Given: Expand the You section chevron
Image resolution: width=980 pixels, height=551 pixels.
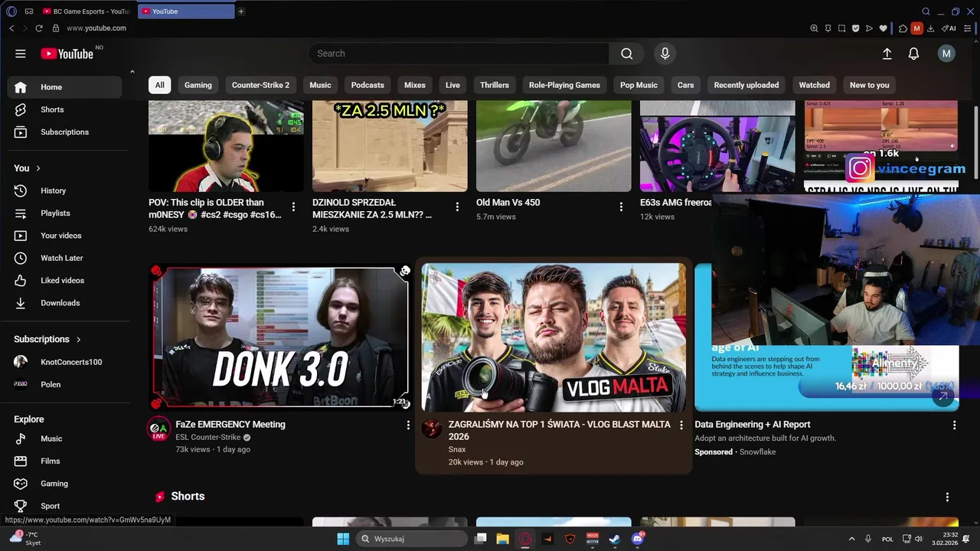Looking at the screenshot, I should (x=38, y=168).
